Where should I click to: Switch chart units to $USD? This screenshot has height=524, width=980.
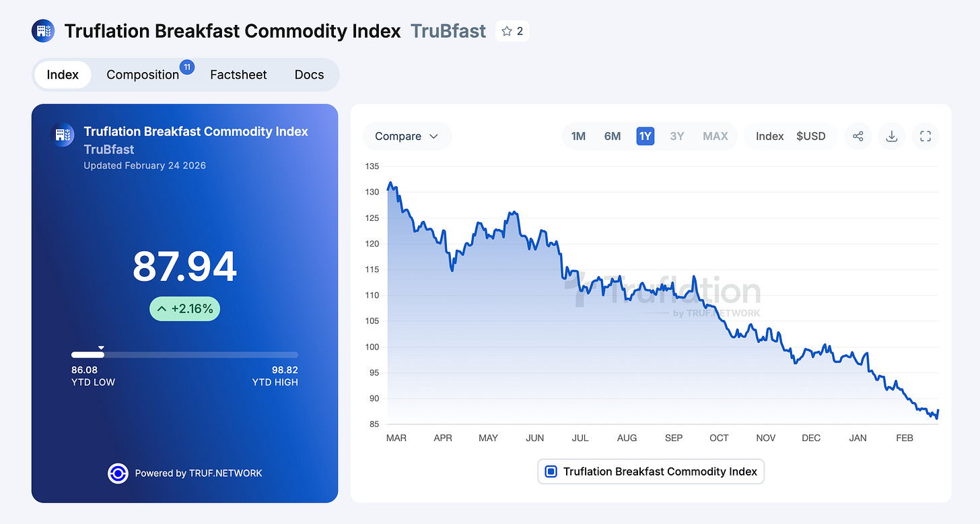[810, 136]
